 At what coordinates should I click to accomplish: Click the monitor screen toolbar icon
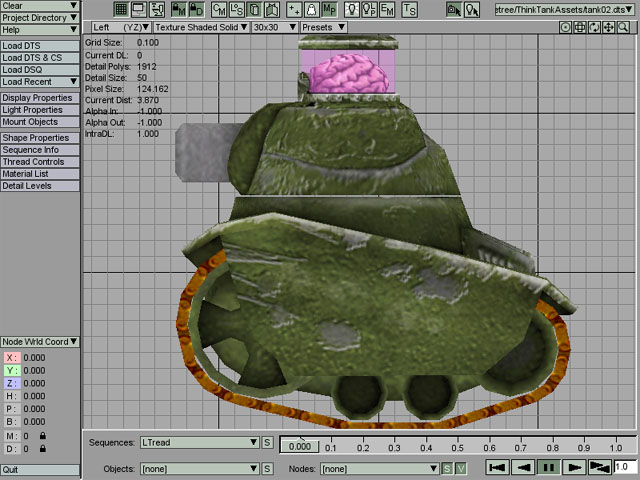pos(139,9)
